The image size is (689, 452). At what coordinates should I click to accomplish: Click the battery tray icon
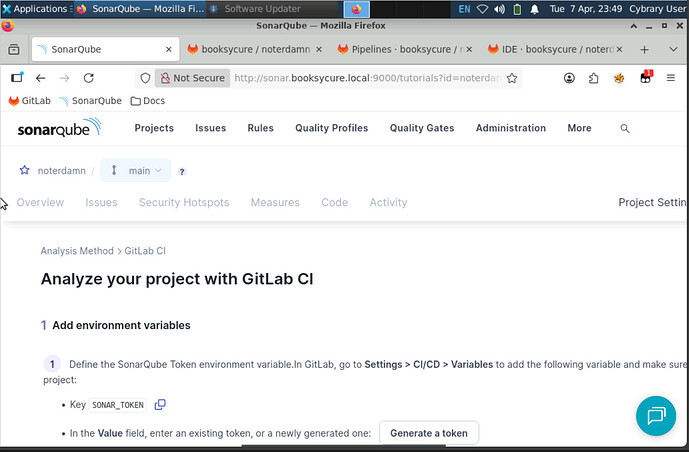pos(517,9)
